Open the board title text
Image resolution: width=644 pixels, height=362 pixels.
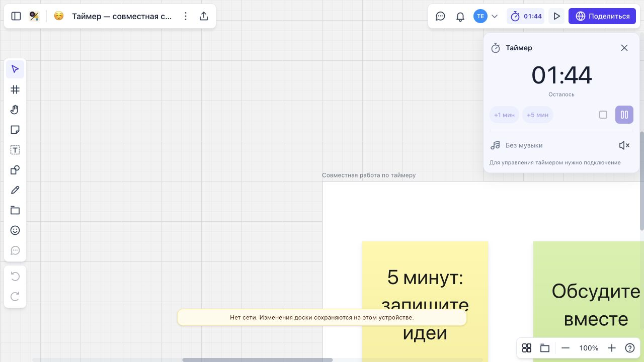click(122, 16)
